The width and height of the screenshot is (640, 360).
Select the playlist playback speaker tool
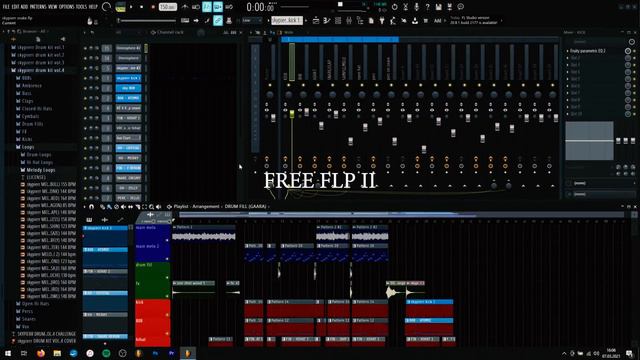tap(159, 207)
